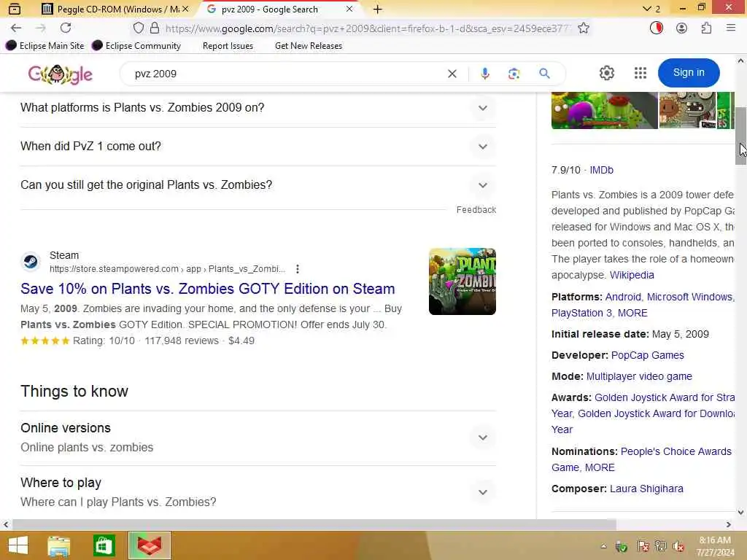Open the extensions puzzle icon
This screenshot has width=747, height=560.
pos(706,28)
